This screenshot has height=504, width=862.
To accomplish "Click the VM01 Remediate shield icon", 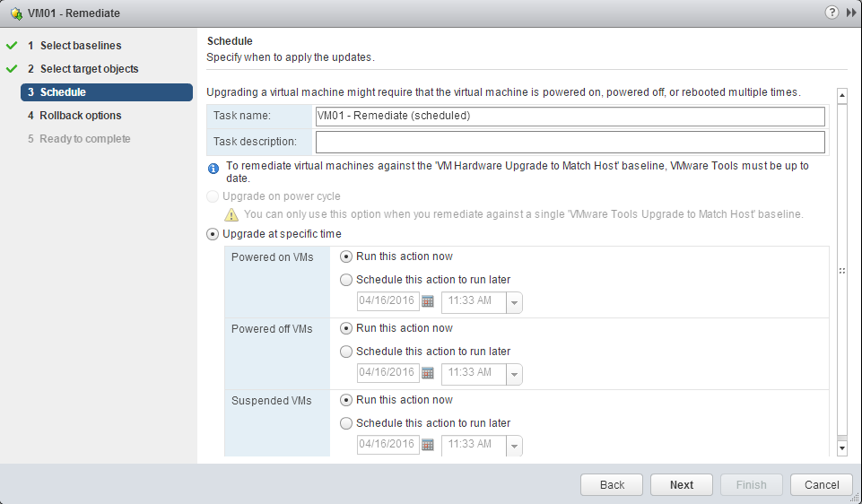I will coord(16,13).
